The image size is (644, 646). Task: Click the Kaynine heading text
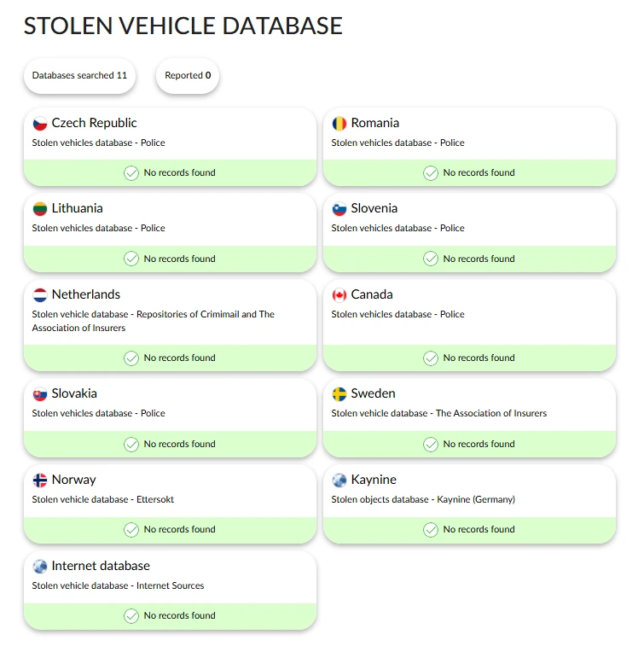[x=374, y=480]
